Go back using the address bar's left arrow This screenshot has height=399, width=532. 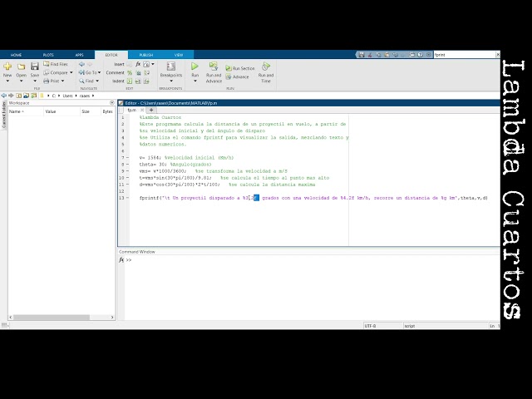pyautogui.click(x=3, y=96)
